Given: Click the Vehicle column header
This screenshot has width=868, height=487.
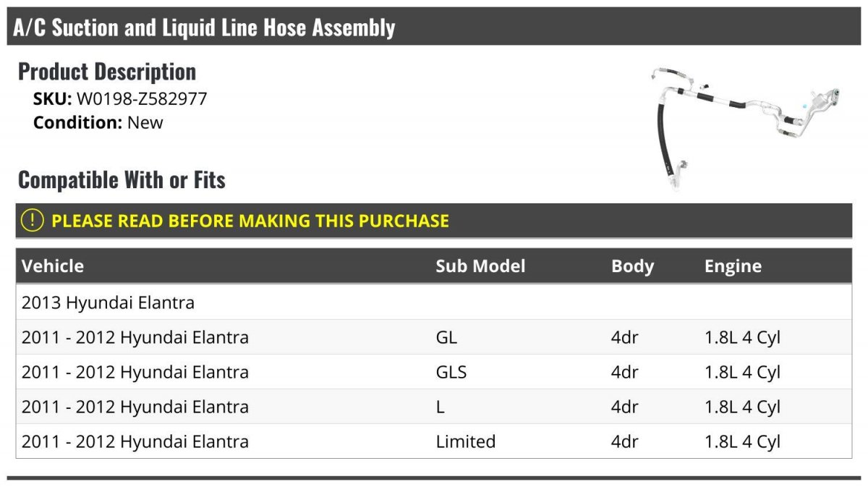Looking at the screenshot, I should click(x=53, y=266).
